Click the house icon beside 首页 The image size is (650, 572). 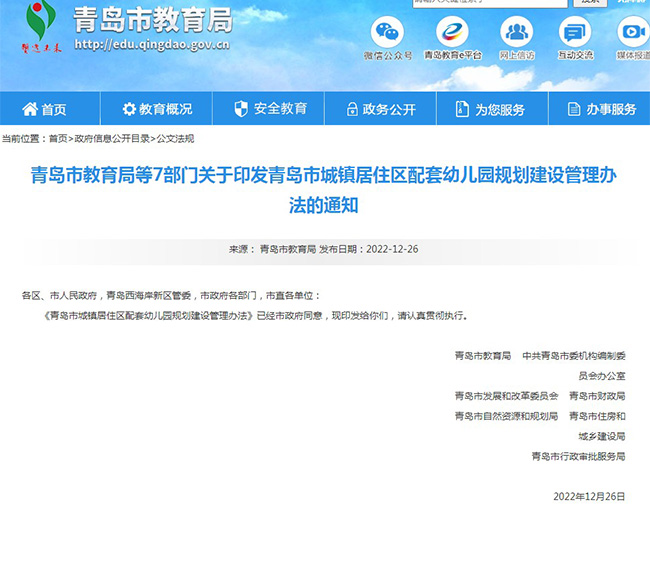30,109
